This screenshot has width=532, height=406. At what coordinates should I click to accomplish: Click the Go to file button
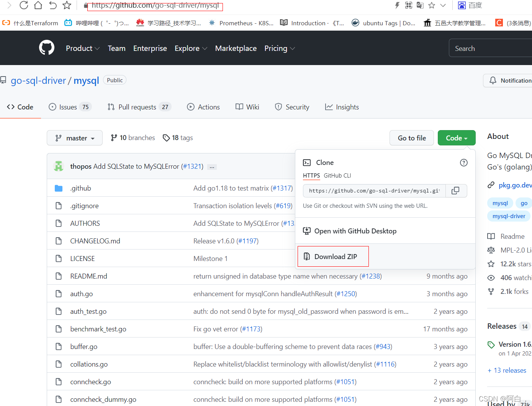click(x=412, y=138)
